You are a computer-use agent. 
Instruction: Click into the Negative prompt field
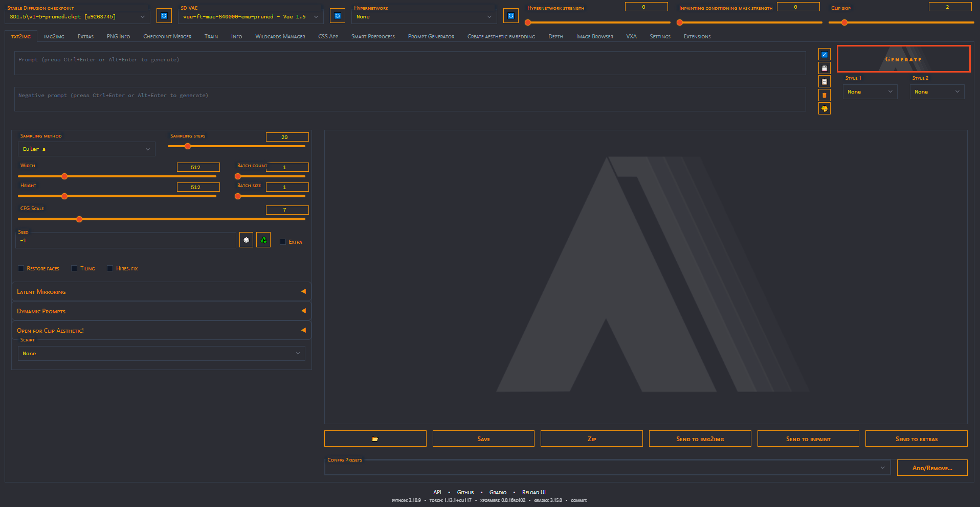pyautogui.click(x=410, y=99)
